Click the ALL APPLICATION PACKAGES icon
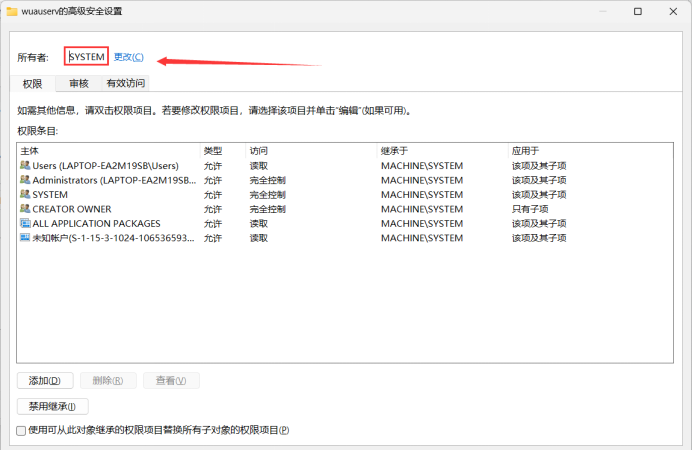693x451 pixels. 25,223
